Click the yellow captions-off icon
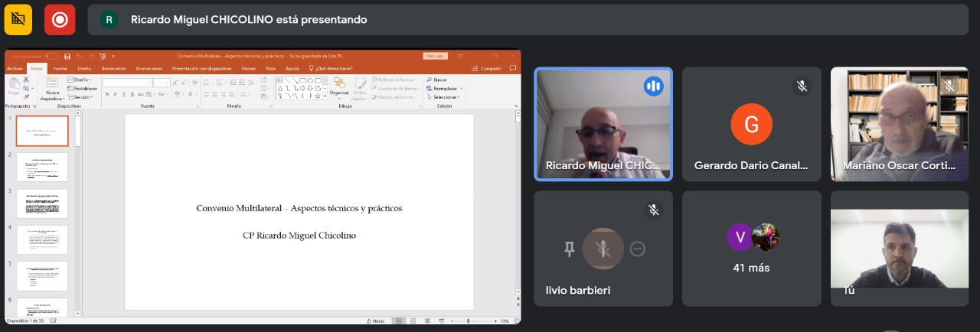Image resolution: width=980 pixels, height=332 pixels. [x=18, y=19]
